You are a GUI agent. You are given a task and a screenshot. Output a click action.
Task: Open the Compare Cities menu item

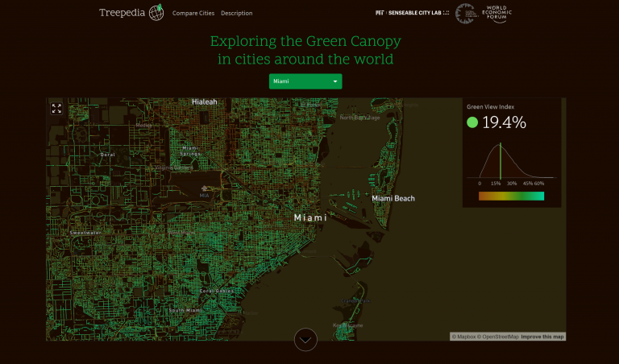[x=193, y=13]
